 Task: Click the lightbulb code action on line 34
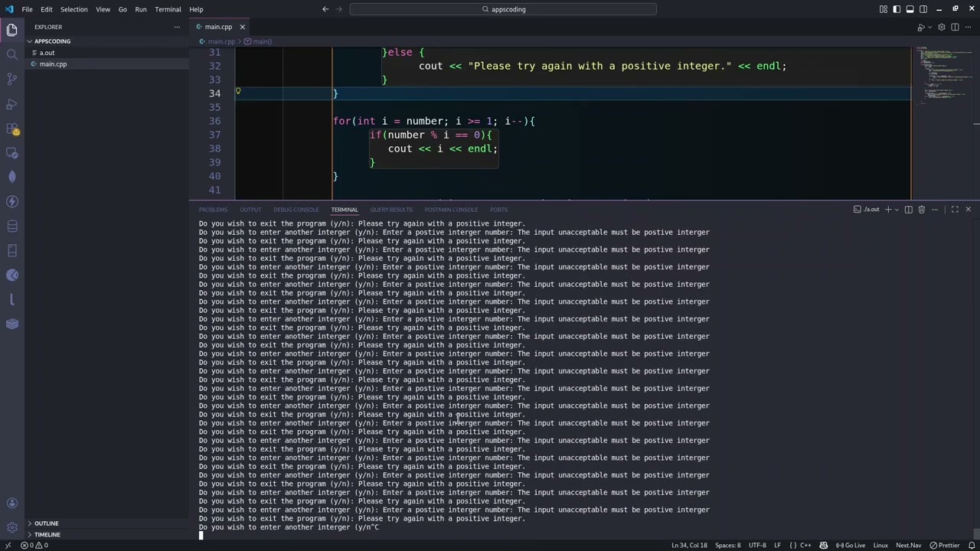[238, 91]
